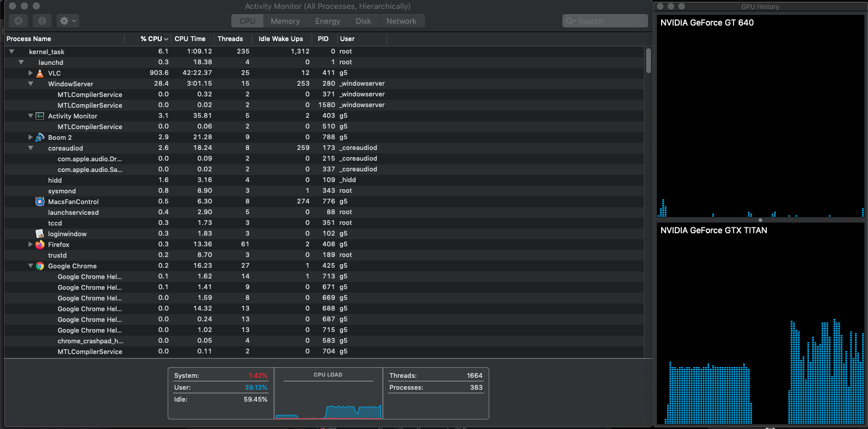This screenshot has width=868, height=429.
Task: Select the tccd process row
Action: [x=324, y=223]
